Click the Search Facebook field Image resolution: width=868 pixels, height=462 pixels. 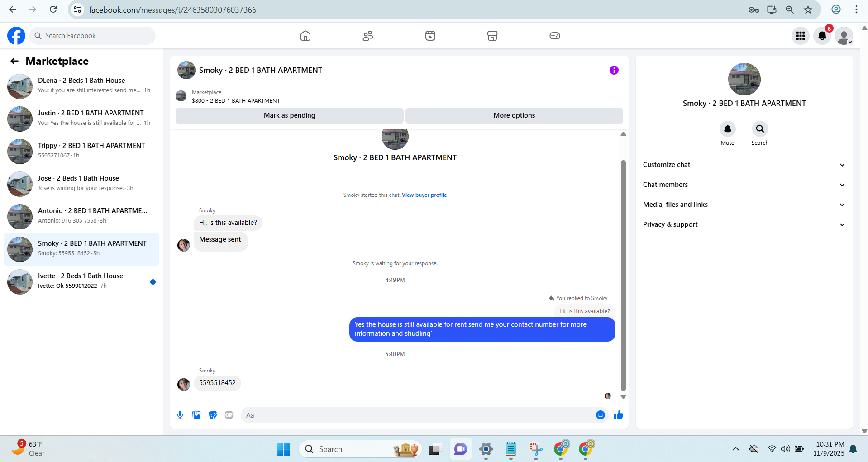(92, 36)
